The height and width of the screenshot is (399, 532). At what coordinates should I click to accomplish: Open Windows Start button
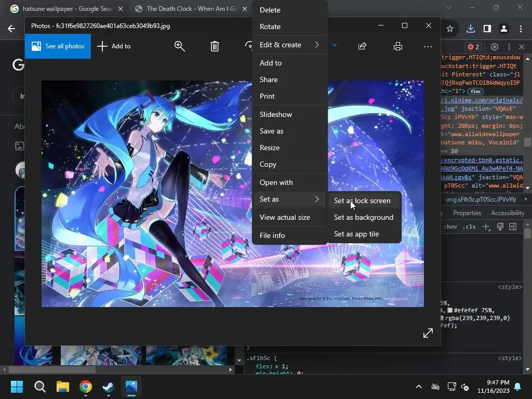pyautogui.click(x=17, y=387)
